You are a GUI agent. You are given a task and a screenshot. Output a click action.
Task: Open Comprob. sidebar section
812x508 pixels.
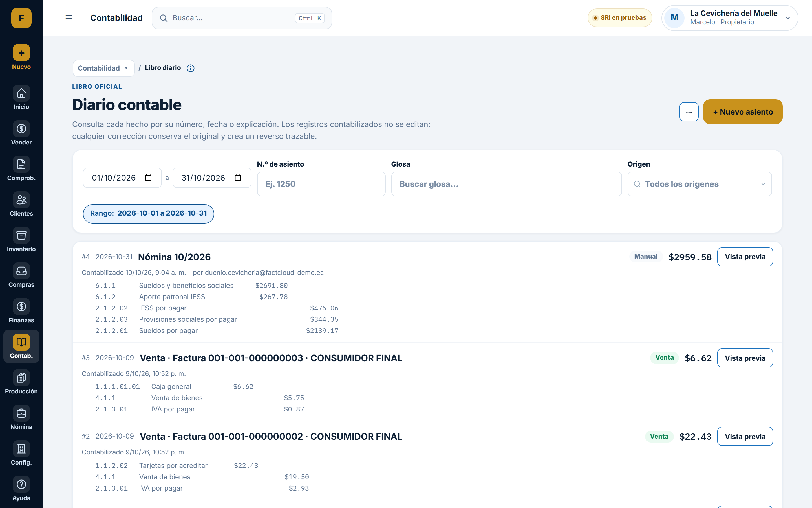(21, 169)
